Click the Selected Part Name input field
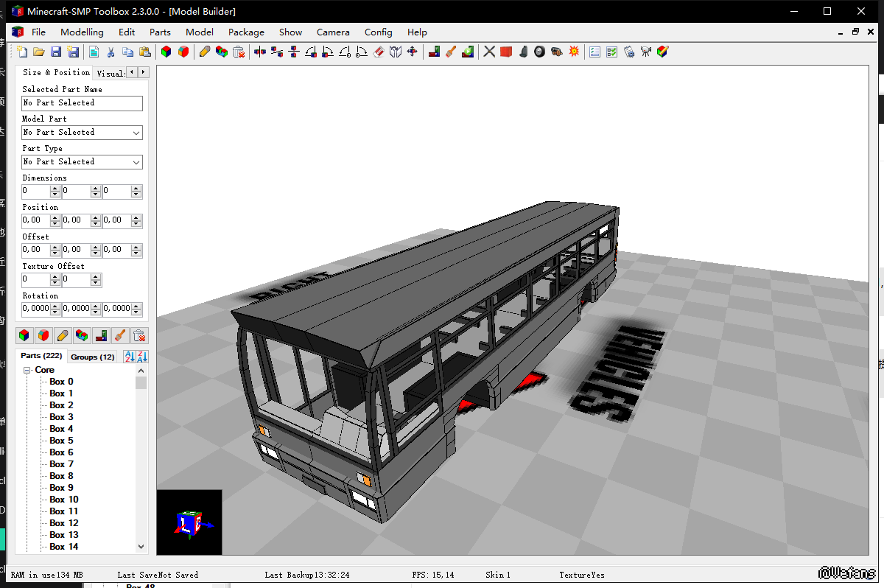884x588 pixels. (82, 103)
